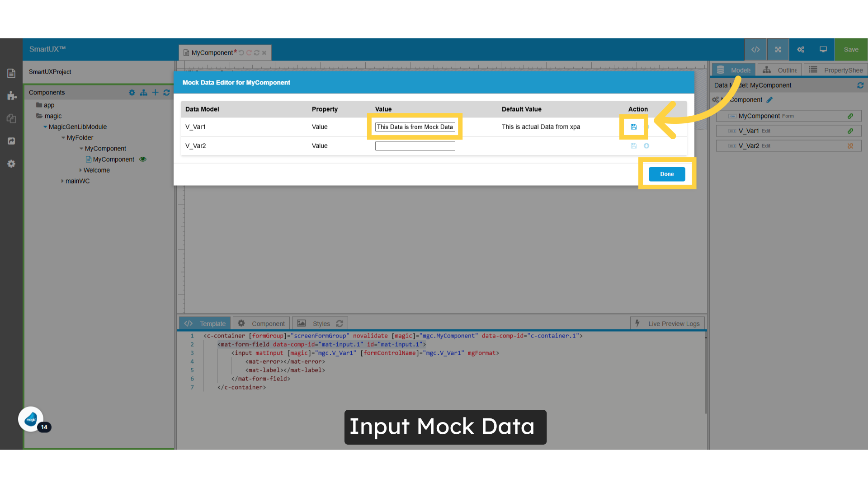Rename MyComponent using the pencil icon
The width and height of the screenshot is (868, 488).
click(769, 99)
